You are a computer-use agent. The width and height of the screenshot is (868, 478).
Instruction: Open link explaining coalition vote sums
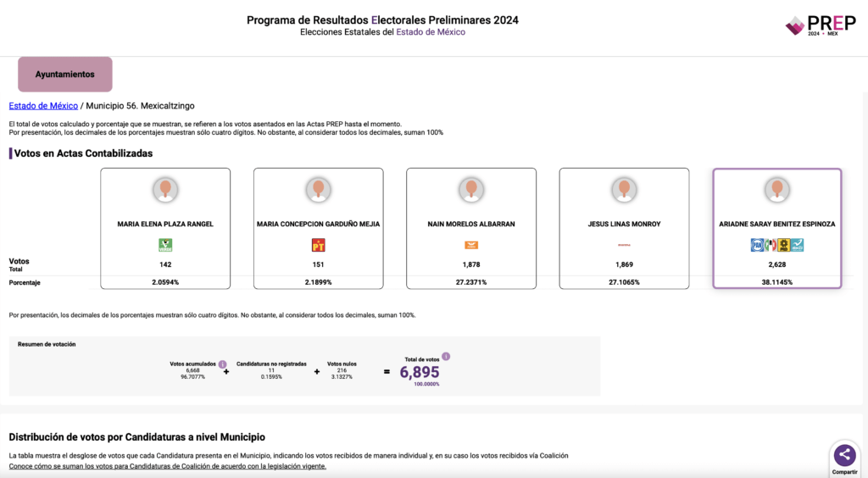167,466
